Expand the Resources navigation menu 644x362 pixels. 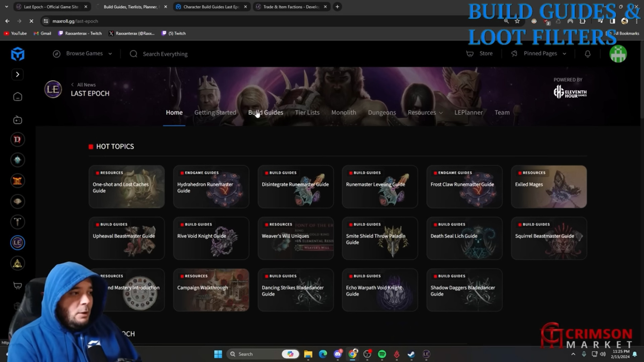coord(425,113)
